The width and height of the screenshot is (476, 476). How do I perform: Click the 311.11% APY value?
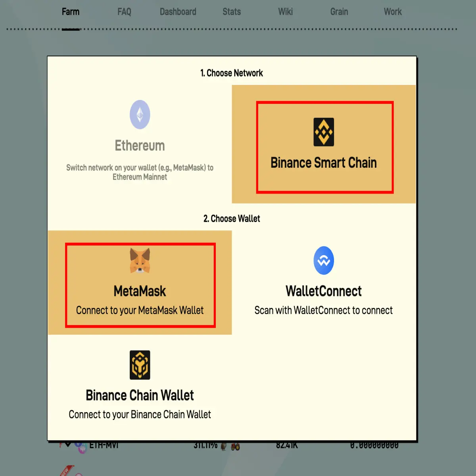205,445
